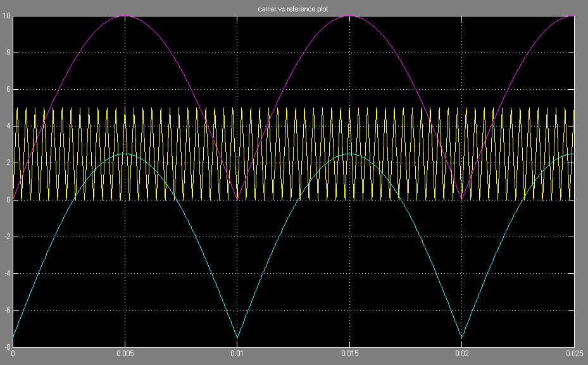Select the y-axis tick label 8
Screen dimensions: 588x365
(8, 53)
